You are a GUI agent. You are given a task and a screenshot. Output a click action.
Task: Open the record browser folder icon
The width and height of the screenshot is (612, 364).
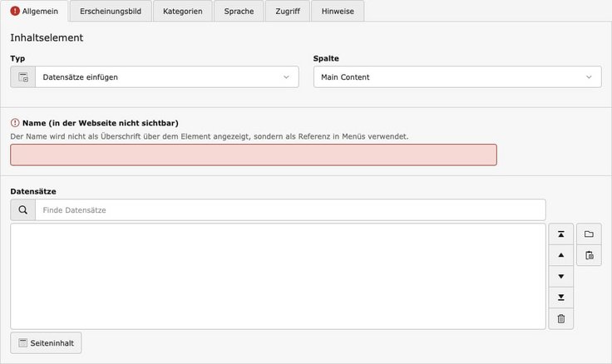tap(589, 234)
